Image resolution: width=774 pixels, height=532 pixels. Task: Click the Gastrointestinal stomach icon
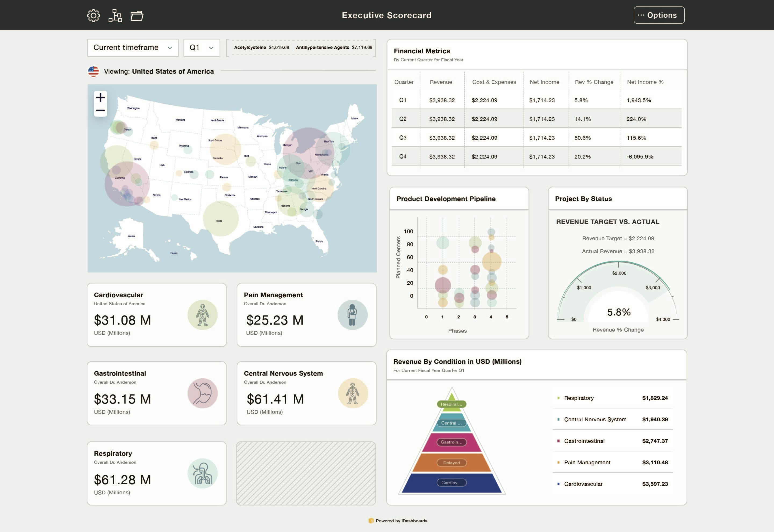(x=202, y=393)
